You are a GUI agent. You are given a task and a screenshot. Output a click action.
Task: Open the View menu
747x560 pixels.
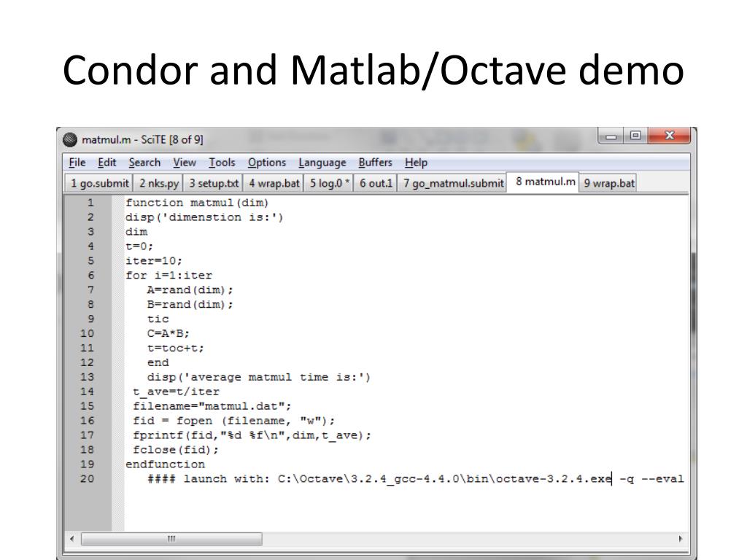pos(185,163)
